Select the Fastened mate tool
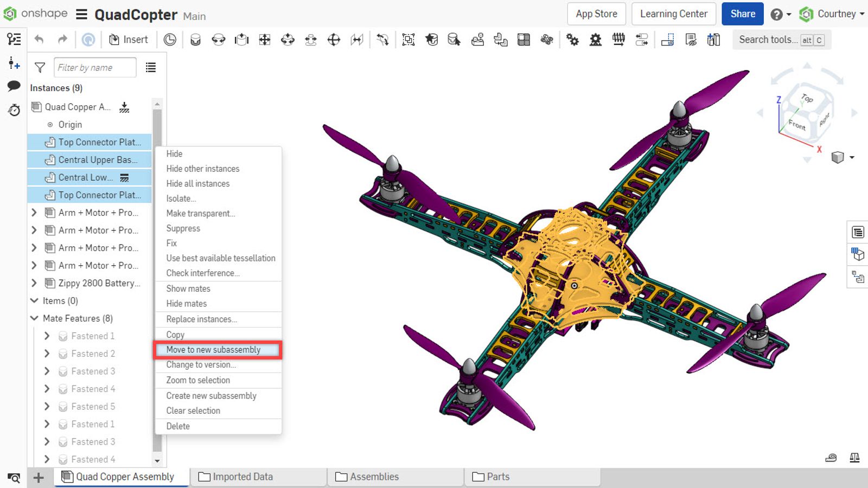 pyautogui.click(x=195, y=40)
